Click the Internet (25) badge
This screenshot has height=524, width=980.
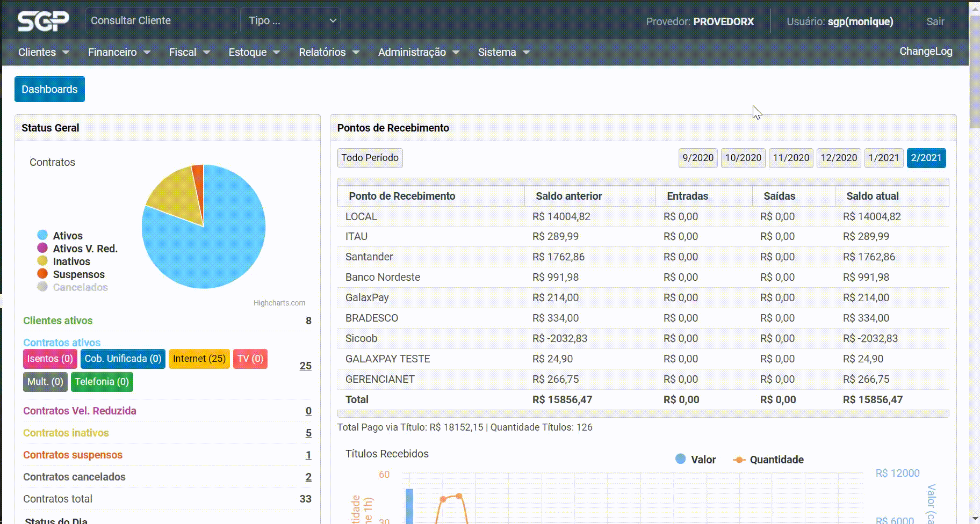tap(199, 359)
